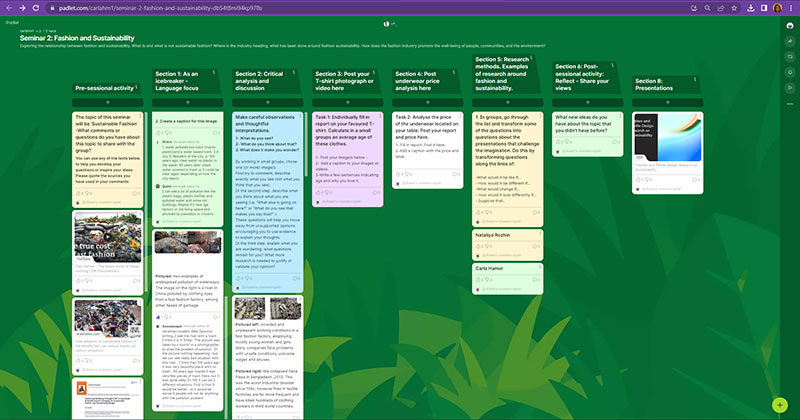Add a post under Section 4 underwear price
This screenshot has width=800, height=420.
428,103
